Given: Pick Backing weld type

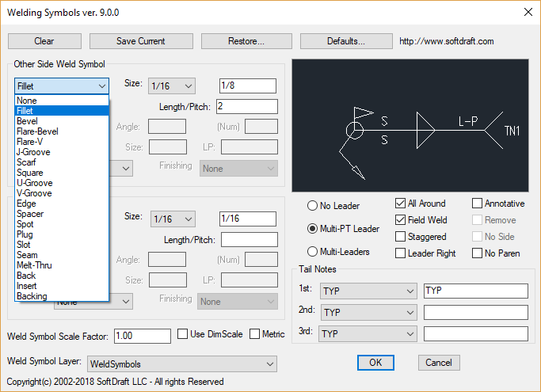Looking at the screenshot, I should 62,296.
